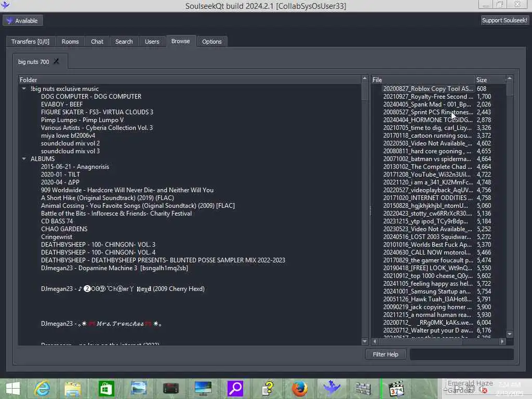Viewport: 532px width, 399px height.
Task: Click the file list scroll-up arrow
Action: (x=510, y=78)
